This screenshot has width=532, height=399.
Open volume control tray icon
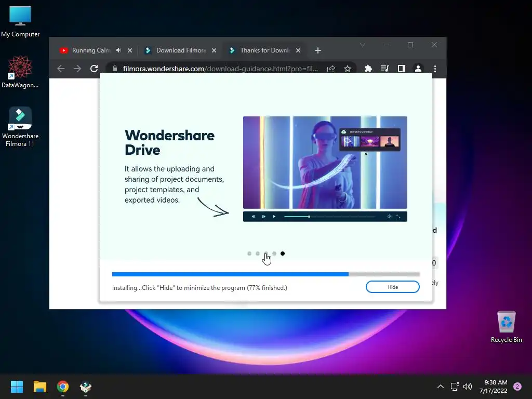[x=468, y=387]
